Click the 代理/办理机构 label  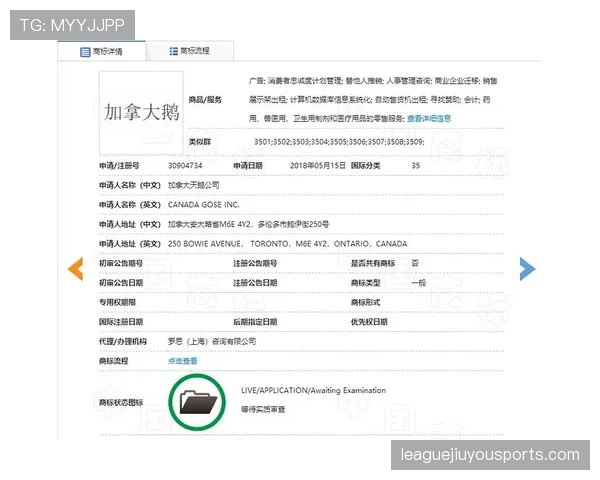[x=123, y=341]
